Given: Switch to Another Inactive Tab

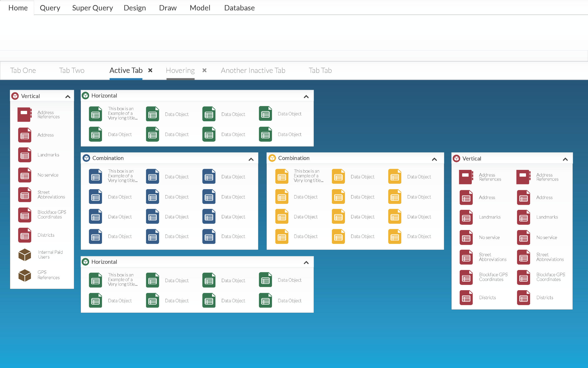Looking at the screenshot, I should click(253, 70).
